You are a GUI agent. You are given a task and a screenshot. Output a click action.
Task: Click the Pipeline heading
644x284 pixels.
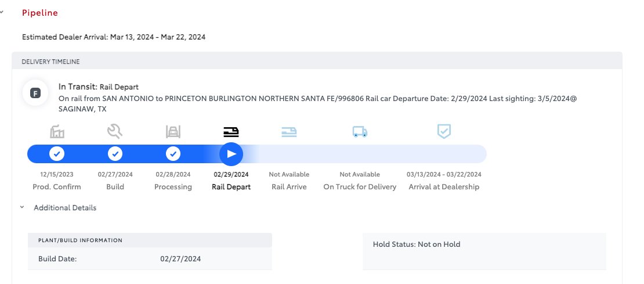40,13
